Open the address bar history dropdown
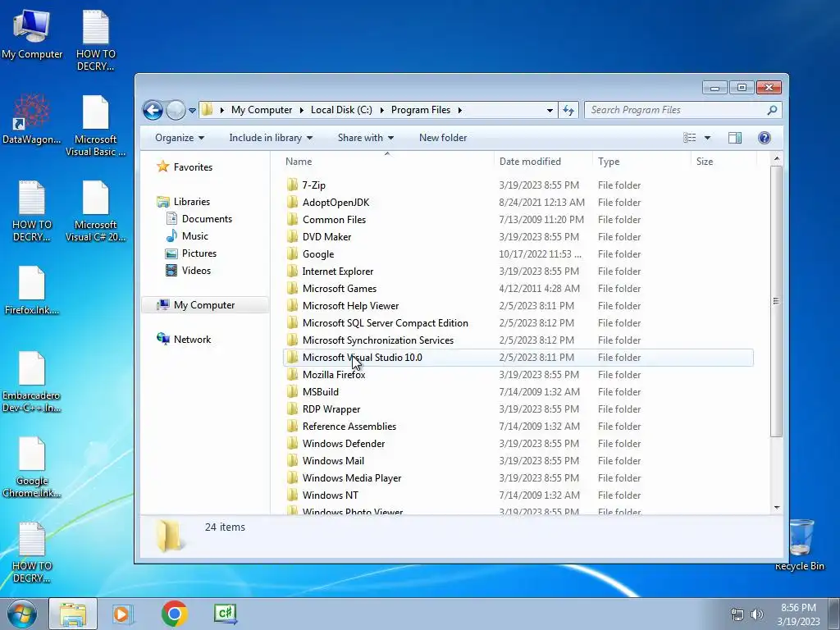Screen dimensions: 840x630 (x=550, y=111)
